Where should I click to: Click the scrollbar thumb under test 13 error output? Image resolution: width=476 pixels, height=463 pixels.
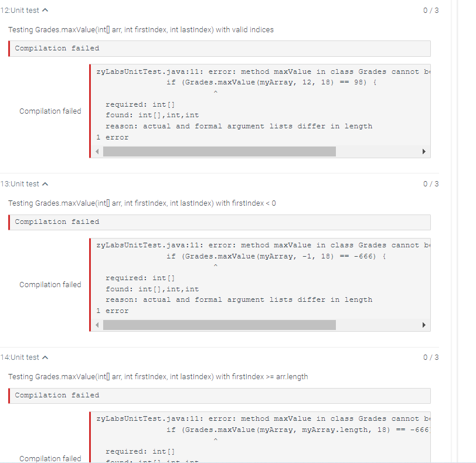click(220, 325)
